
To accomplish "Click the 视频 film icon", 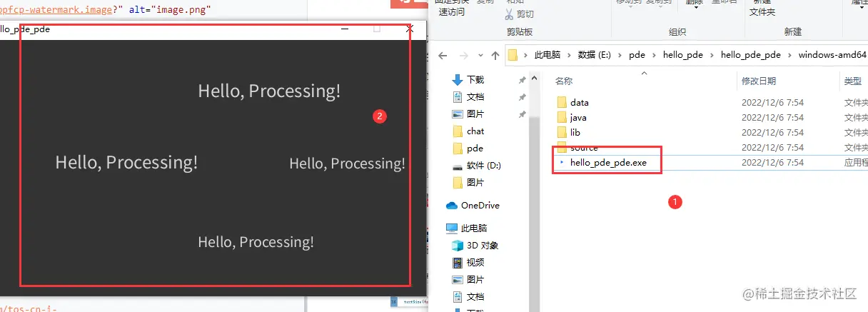I will point(458,262).
